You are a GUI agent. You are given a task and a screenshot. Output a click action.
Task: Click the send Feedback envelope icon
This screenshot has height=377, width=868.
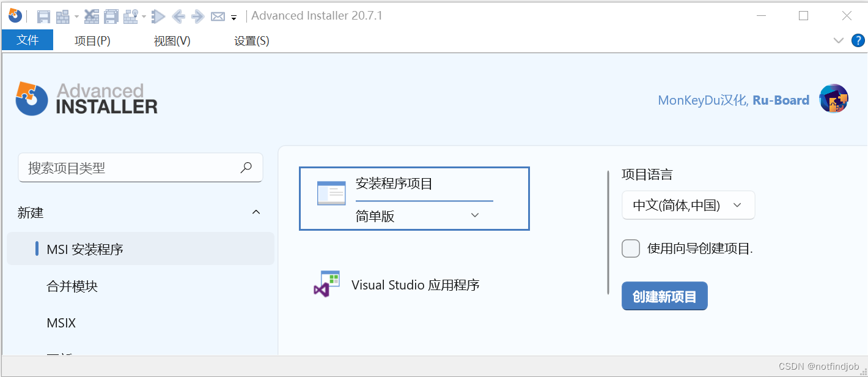217,16
